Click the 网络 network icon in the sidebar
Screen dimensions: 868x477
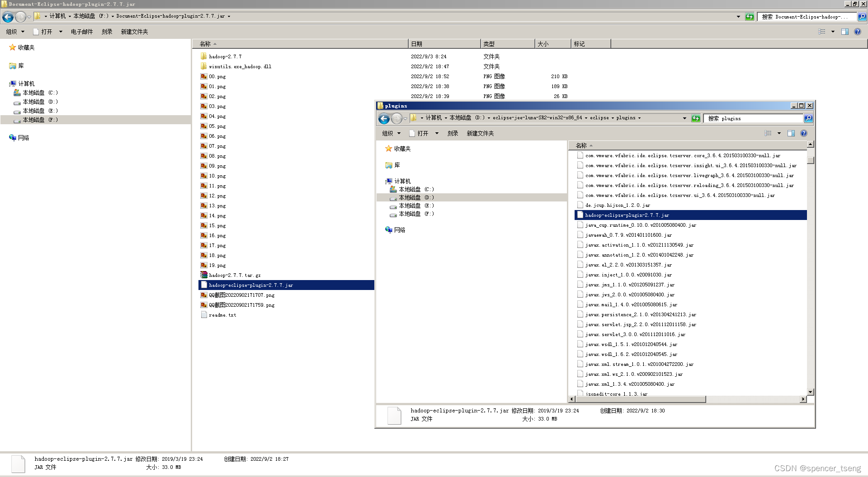(x=12, y=137)
